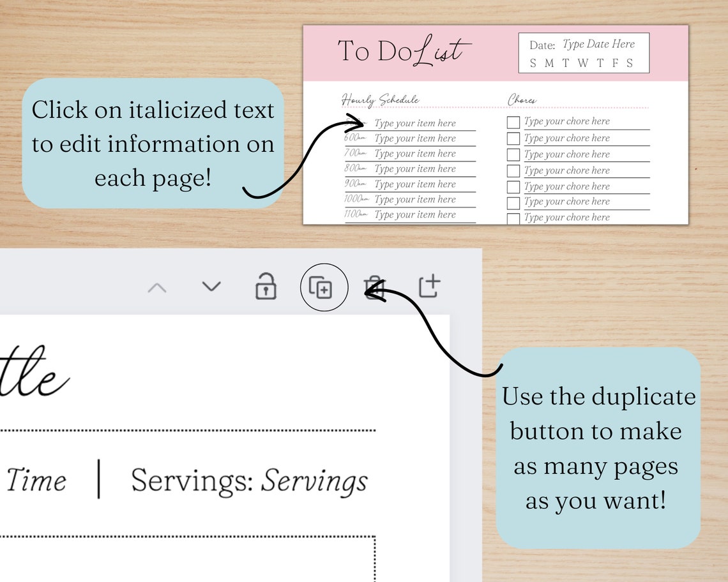Image resolution: width=728 pixels, height=582 pixels.
Task: Click the Hourly Schedule section heading
Action: pos(379,100)
